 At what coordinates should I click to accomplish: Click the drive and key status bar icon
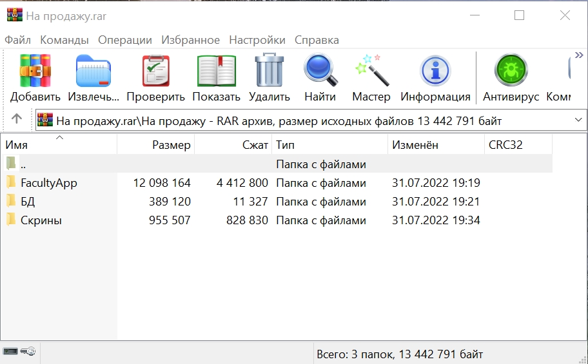[19, 352]
